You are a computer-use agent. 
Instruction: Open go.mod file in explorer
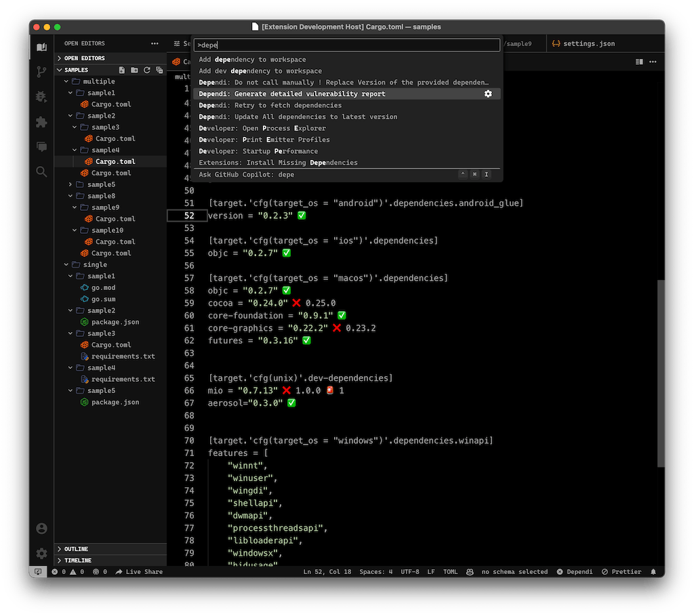click(110, 287)
